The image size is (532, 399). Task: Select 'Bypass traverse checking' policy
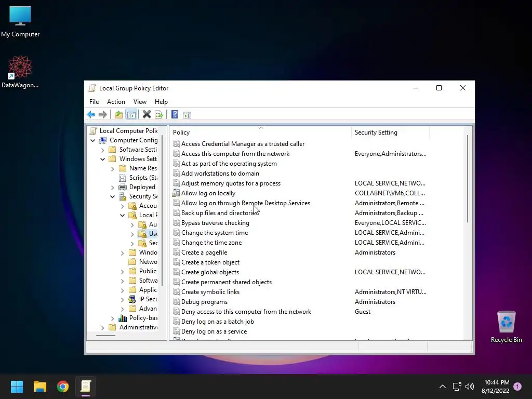[x=215, y=223]
